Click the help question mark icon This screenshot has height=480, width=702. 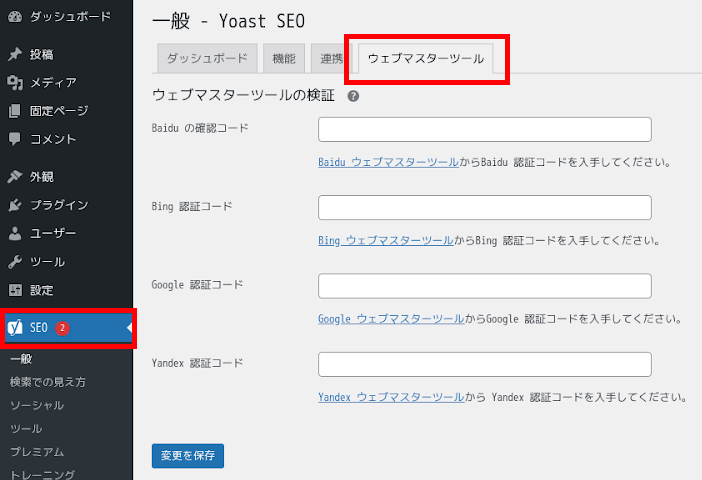point(353,96)
